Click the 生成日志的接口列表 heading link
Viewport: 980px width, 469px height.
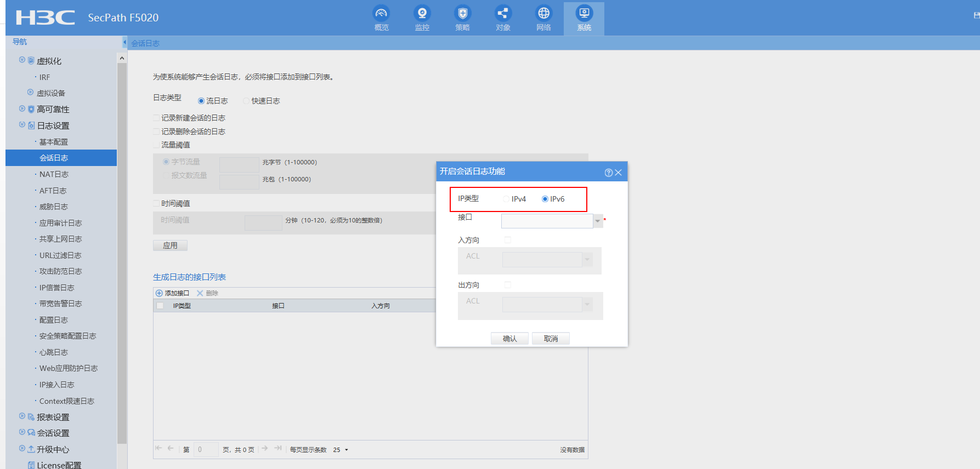(x=189, y=277)
